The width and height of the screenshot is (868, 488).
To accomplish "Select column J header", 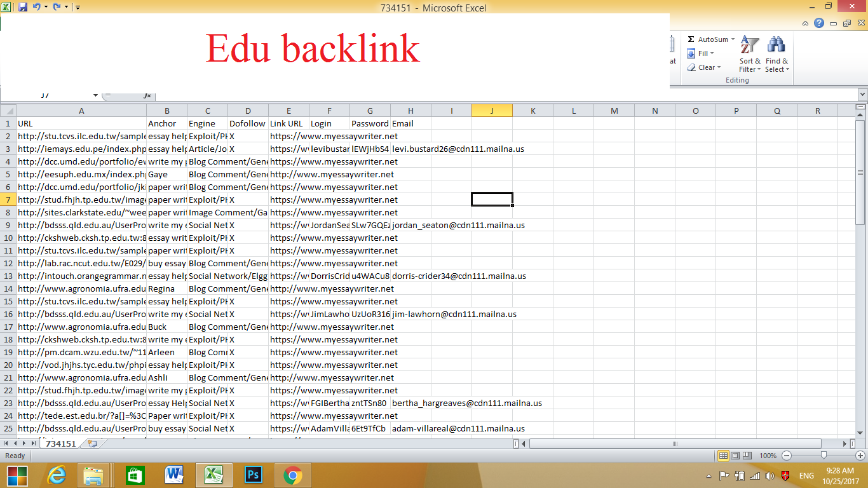I will 492,110.
